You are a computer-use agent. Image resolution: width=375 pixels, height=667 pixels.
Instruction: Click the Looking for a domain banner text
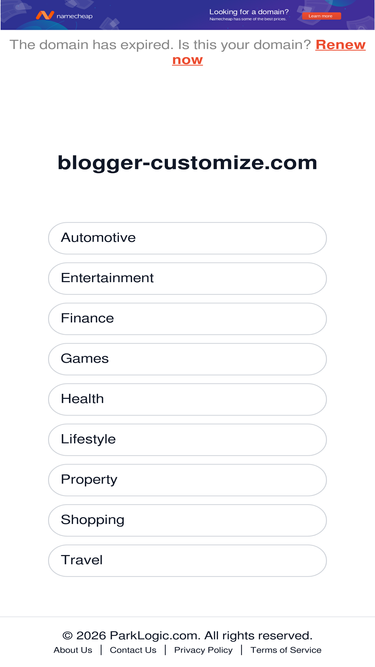[x=249, y=12]
